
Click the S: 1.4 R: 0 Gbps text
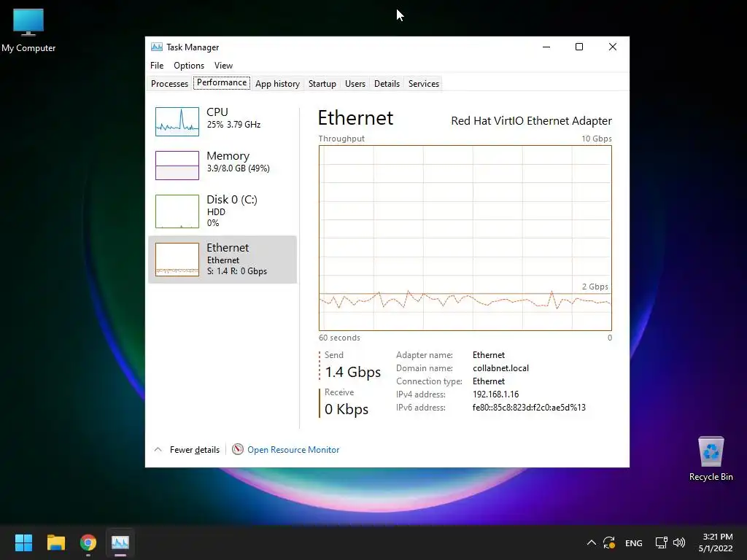click(x=237, y=271)
